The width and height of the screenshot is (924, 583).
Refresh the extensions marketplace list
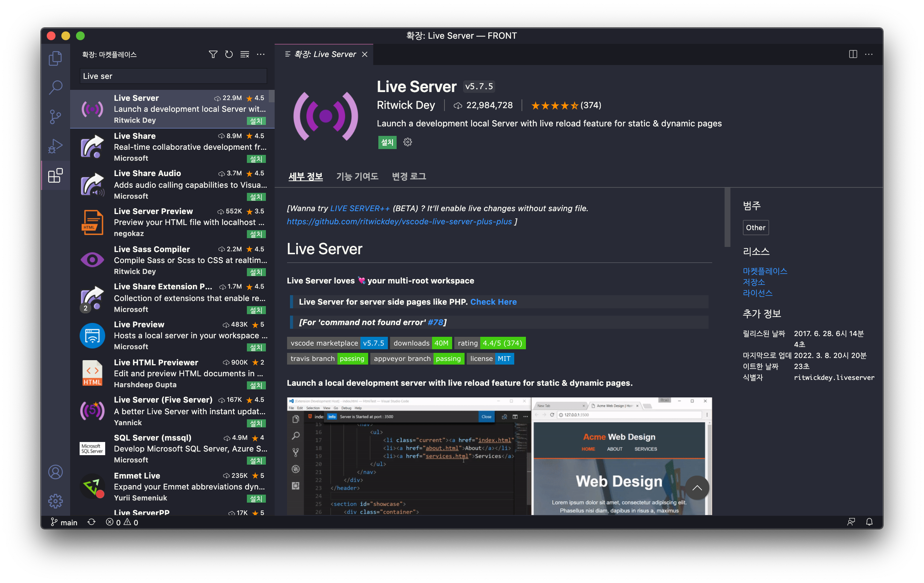229,54
